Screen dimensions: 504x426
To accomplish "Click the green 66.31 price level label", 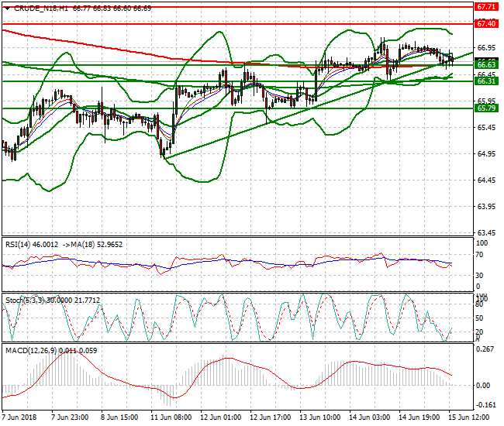I will coord(486,81).
